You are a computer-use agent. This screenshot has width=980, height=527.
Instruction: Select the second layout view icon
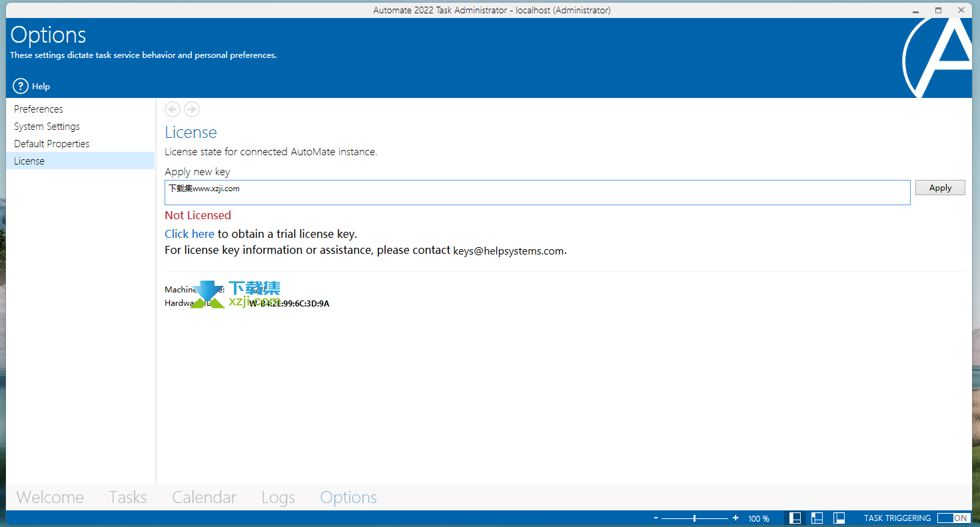817,518
